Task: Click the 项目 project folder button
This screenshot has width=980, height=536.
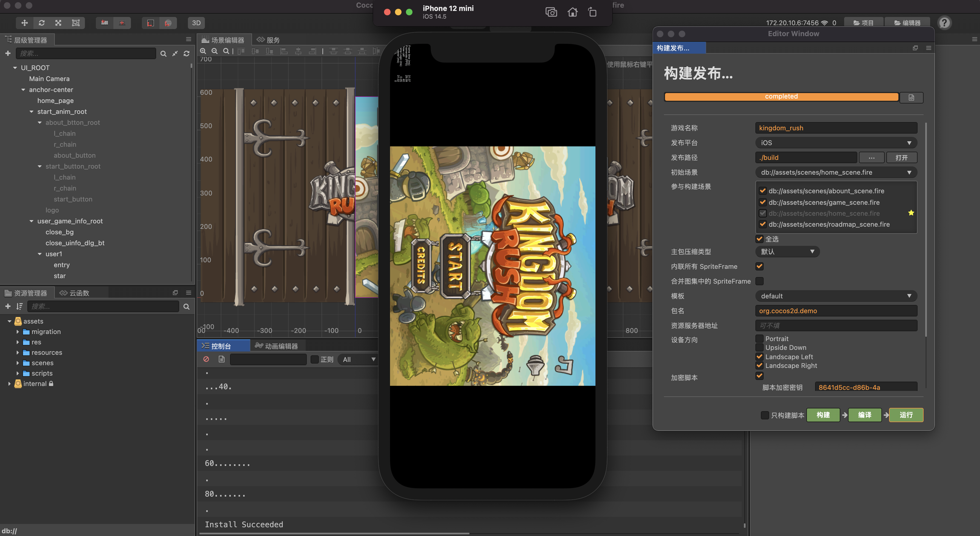Action: point(863,23)
